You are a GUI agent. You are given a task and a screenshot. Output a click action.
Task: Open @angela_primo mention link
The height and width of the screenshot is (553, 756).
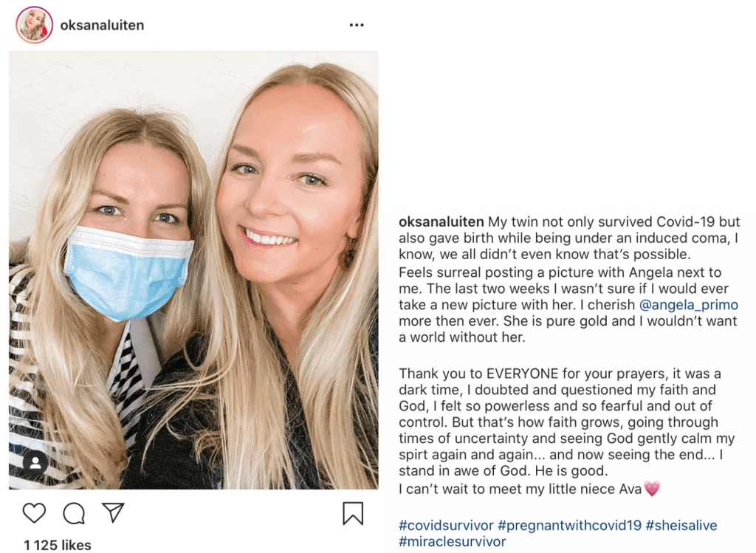tap(689, 305)
